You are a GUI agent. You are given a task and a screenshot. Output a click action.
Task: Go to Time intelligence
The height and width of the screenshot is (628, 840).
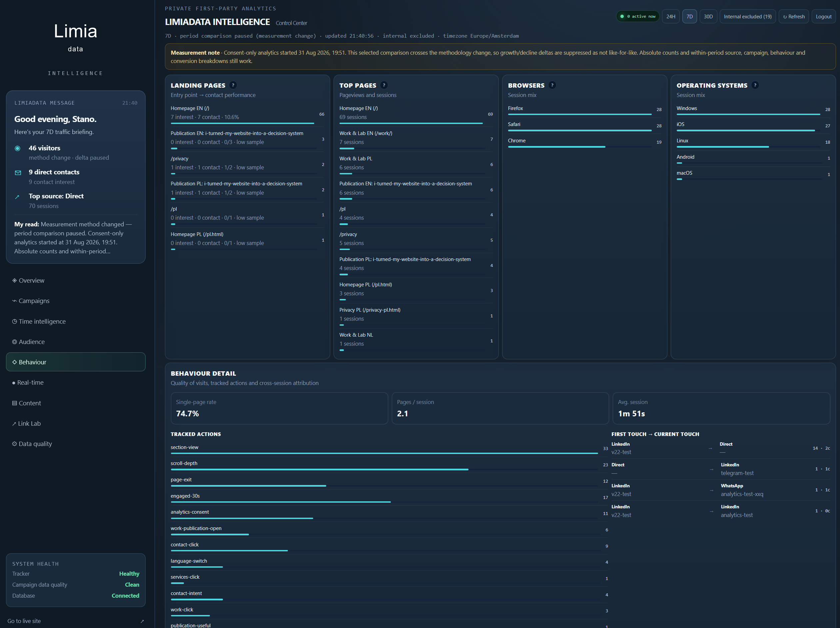(76, 321)
